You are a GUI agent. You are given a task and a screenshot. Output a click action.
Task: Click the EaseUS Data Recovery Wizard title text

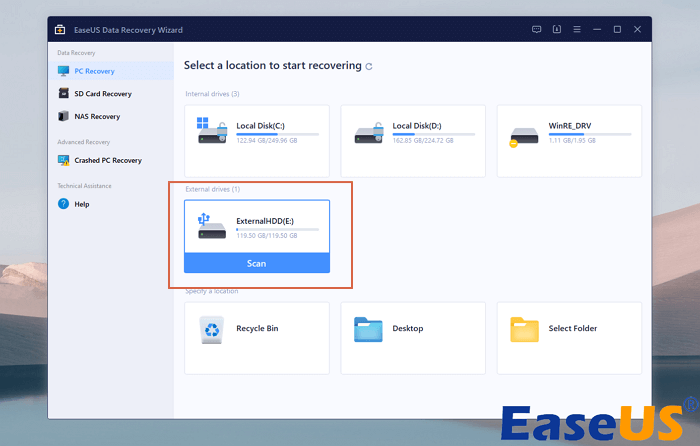click(128, 30)
